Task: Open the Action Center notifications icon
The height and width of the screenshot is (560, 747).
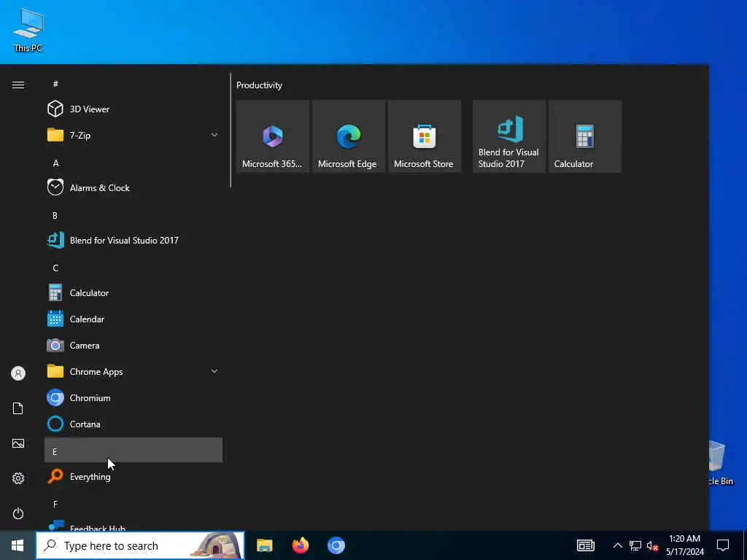Action: tap(723, 545)
